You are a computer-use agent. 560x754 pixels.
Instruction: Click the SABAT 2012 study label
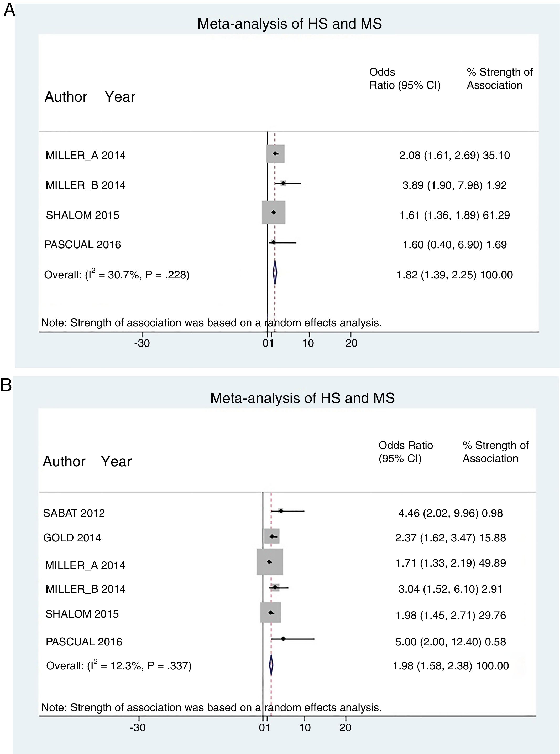74,513
